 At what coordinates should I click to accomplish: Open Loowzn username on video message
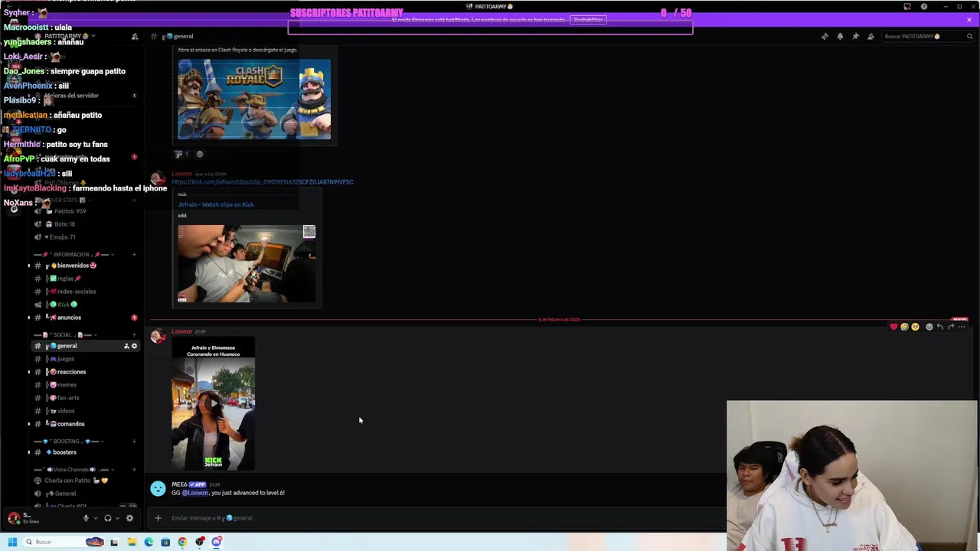coord(182,331)
